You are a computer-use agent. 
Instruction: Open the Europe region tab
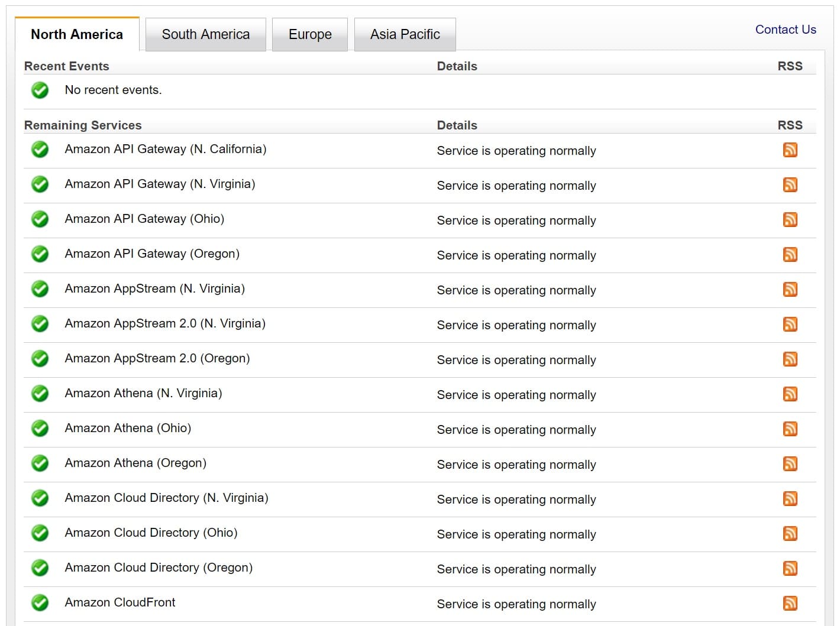[x=309, y=34]
